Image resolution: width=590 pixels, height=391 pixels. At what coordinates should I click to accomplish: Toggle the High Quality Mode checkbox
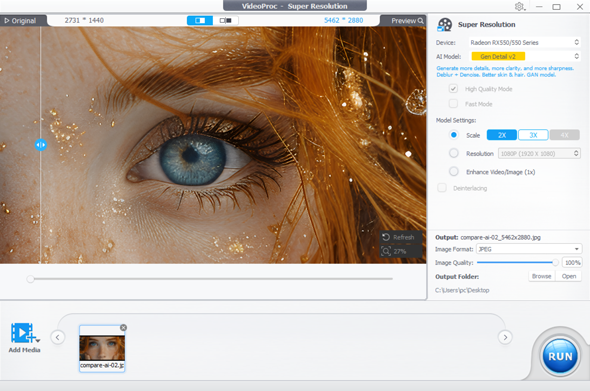click(x=453, y=89)
